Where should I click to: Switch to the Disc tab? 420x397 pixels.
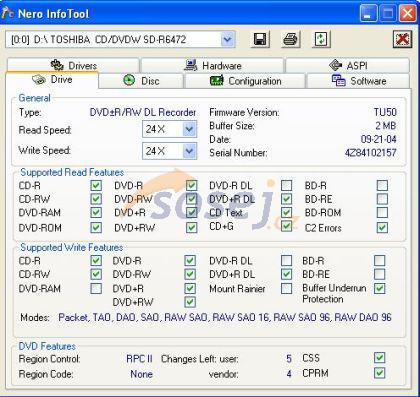[x=141, y=81]
